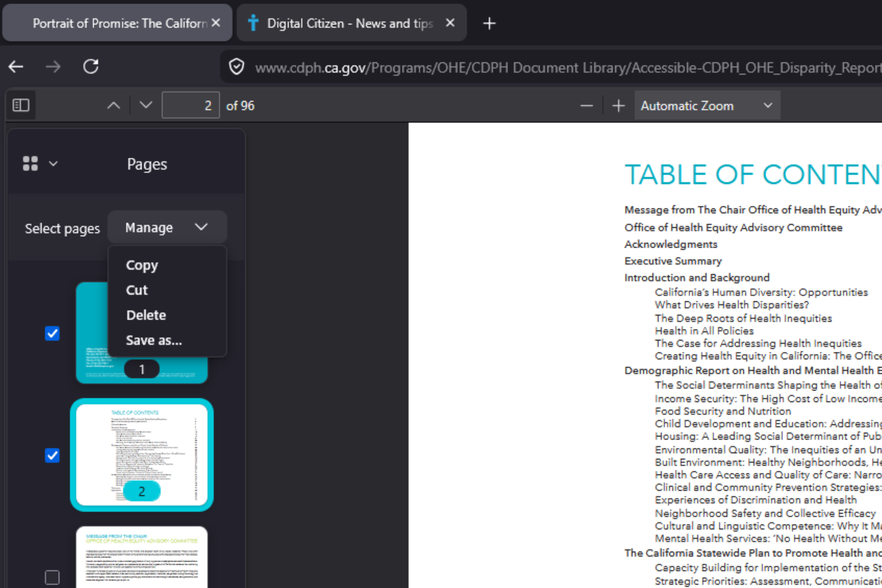Open Introduction and Background contents link
This screenshot has height=588, width=882.
point(696,277)
